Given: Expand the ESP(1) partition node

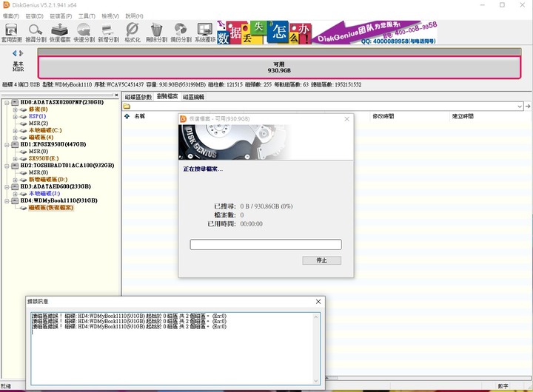Looking at the screenshot, I should 15,117.
